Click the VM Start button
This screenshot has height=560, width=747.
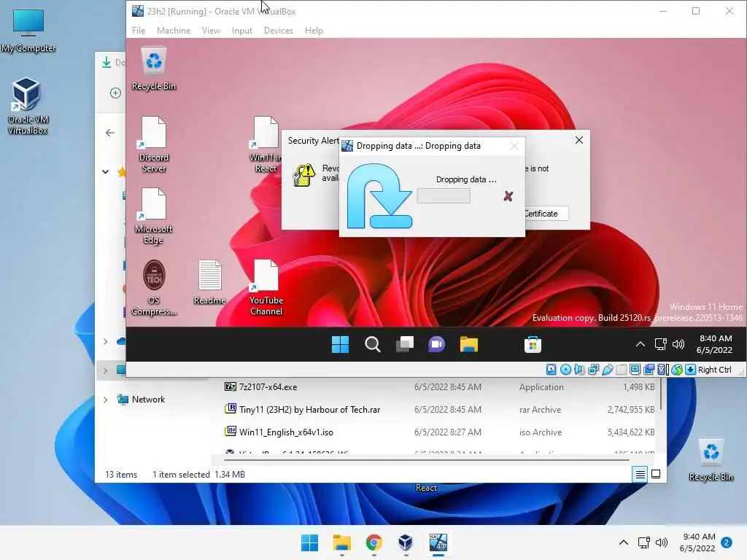pos(340,344)
